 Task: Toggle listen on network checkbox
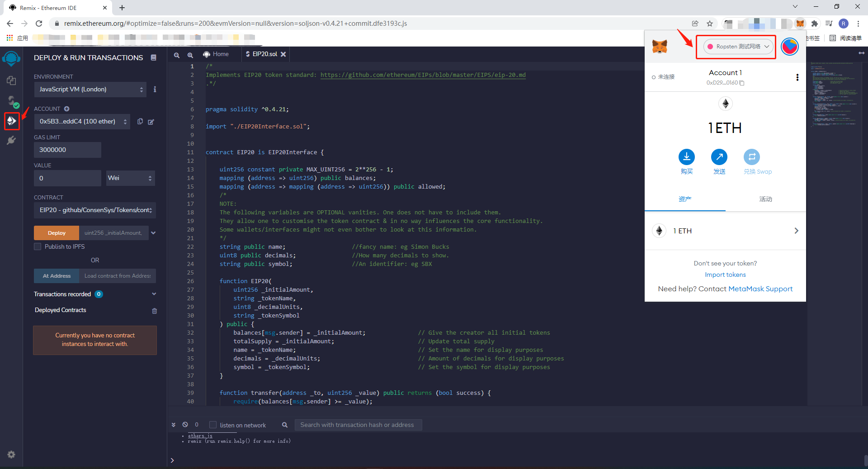[x=213, y=425]
